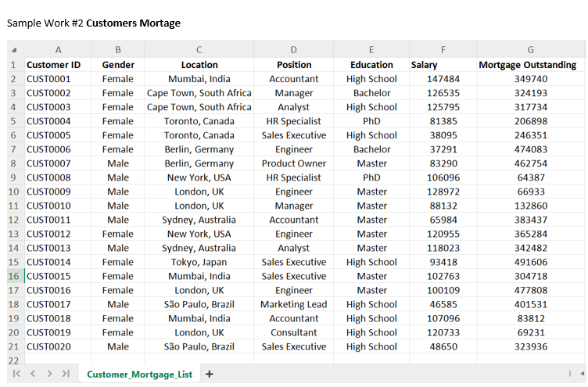
Task: Click the Customer ID header cell
Action: [53, 65]
